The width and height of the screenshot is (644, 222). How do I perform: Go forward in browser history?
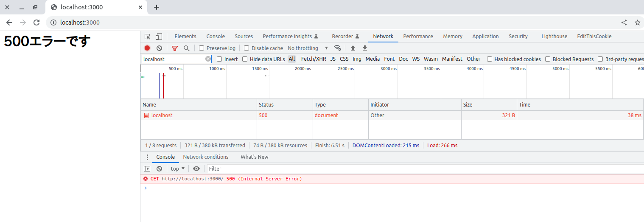[x=23, y=22]
